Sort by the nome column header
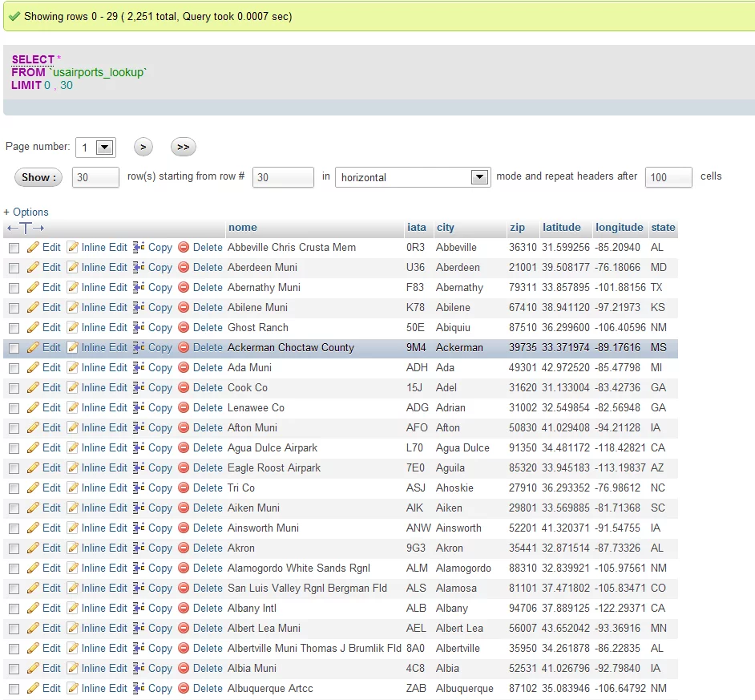 pyautogui.click(x=242, y=228)
